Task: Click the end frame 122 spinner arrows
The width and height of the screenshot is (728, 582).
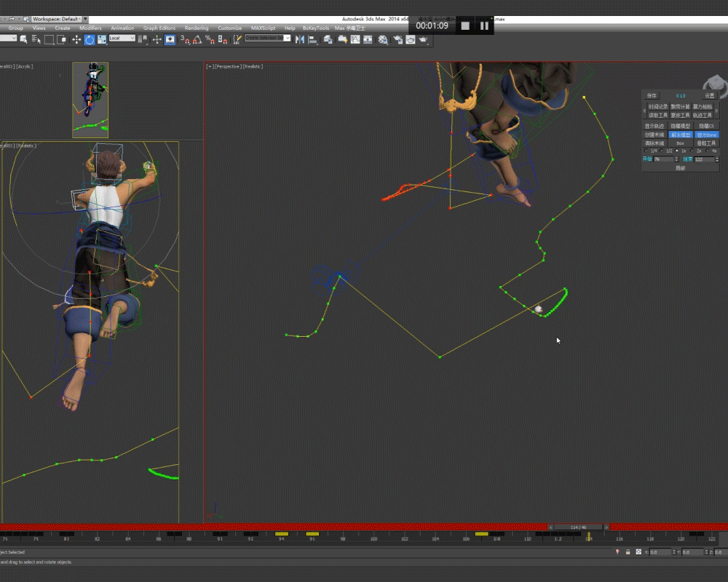Action: click(x=717, y=159)
